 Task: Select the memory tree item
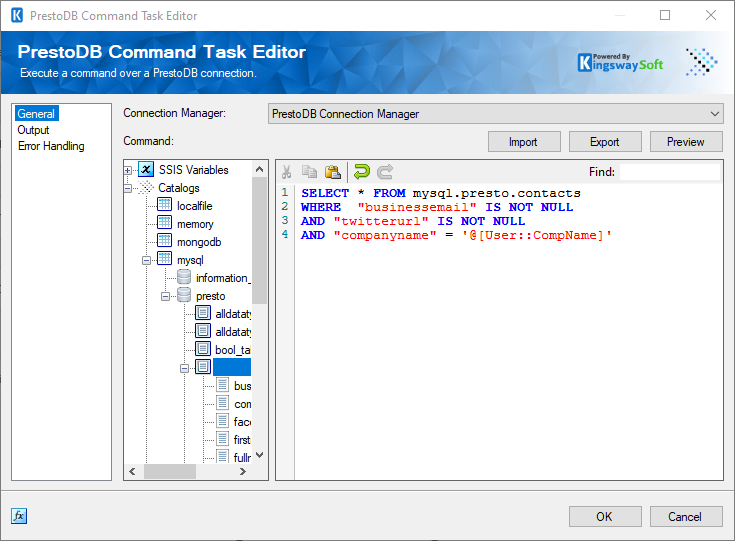click(195, 224)
